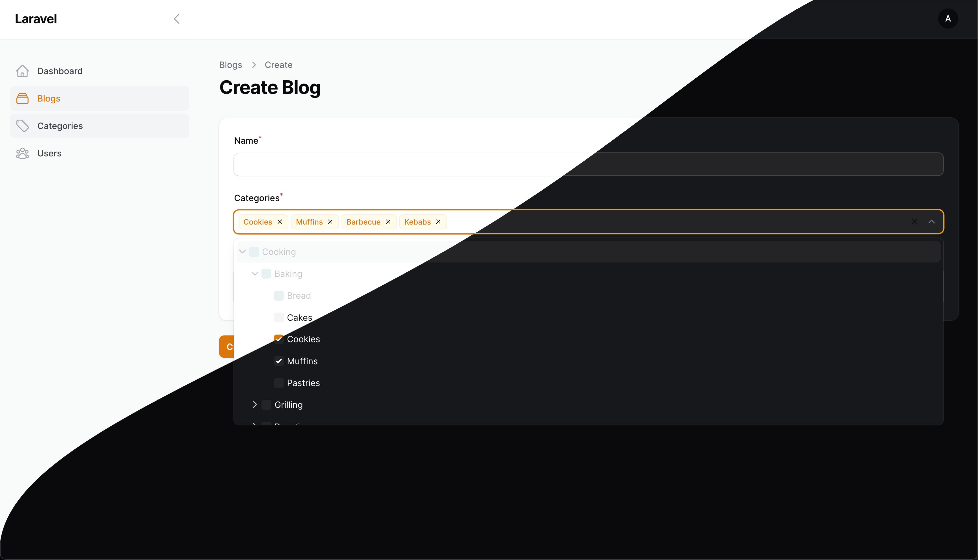The height and width of the screenshot is (560, 978).
Task: Remove the Kebabs tag chip
Action: click(x=438, y=222)
